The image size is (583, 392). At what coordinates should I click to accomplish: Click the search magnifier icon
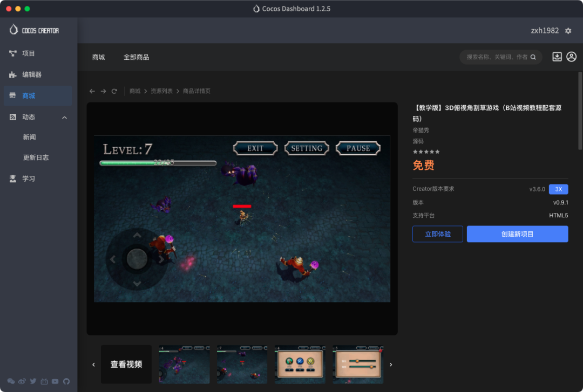click(x=533, y=57)
